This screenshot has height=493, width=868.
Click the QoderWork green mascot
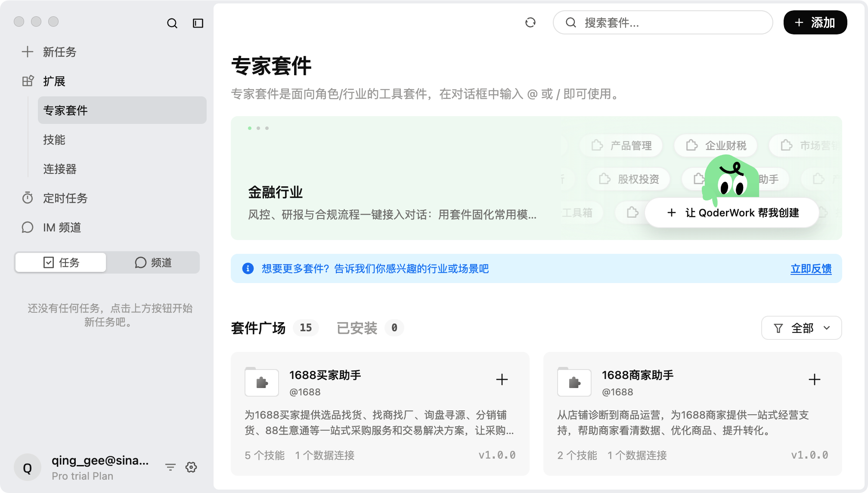(x=730, y=178)
